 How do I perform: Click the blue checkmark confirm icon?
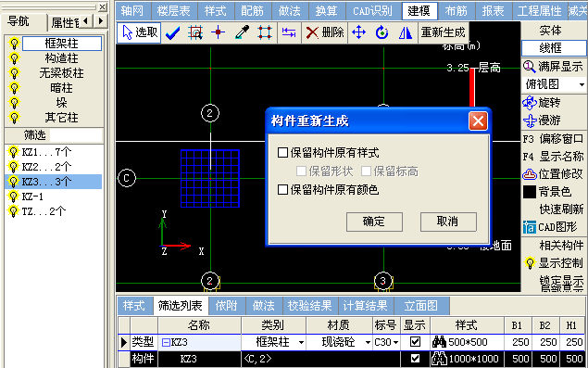[x=173, y=32]
